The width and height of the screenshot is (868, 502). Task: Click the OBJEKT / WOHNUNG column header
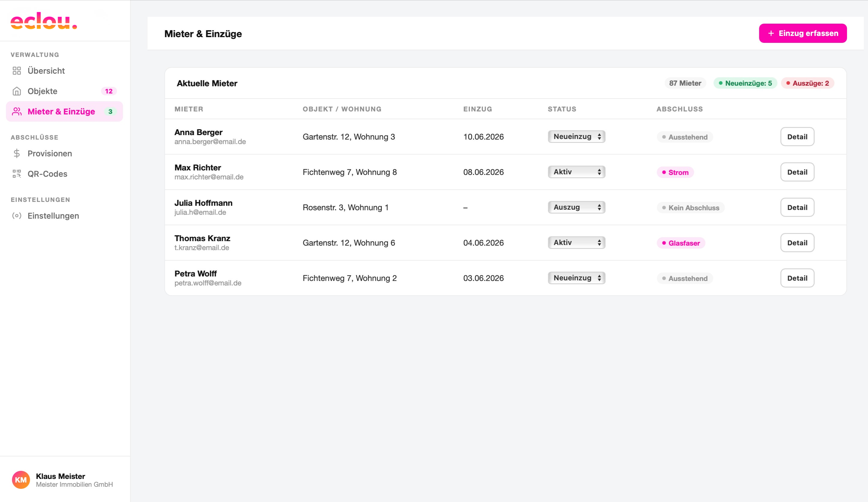pos(342,109)
